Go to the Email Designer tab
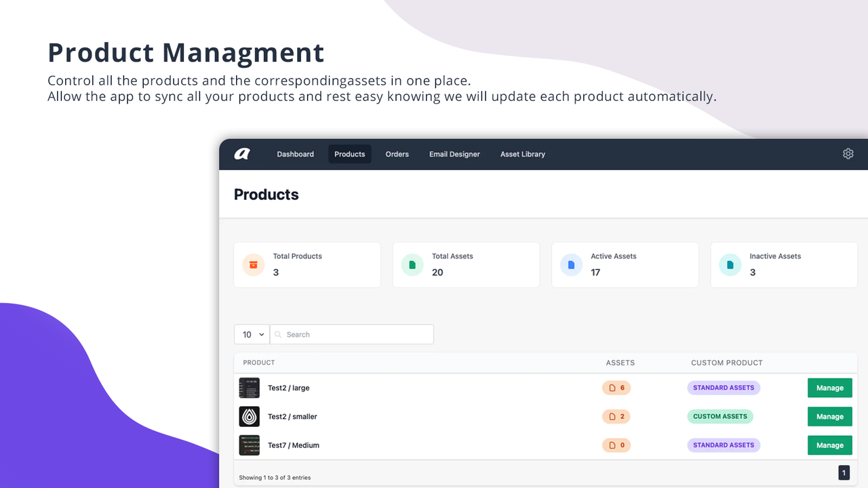This screenshot has width=868, height=488. (454, 155)
